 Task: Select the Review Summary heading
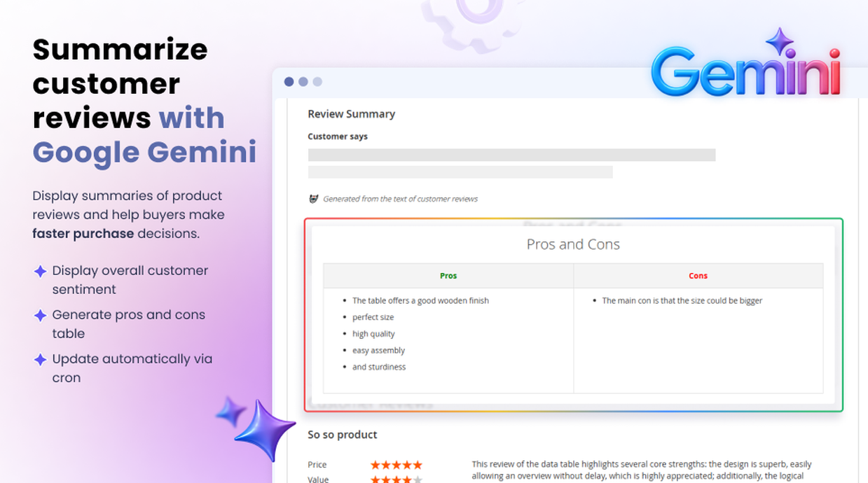click(x=352, y=114)
